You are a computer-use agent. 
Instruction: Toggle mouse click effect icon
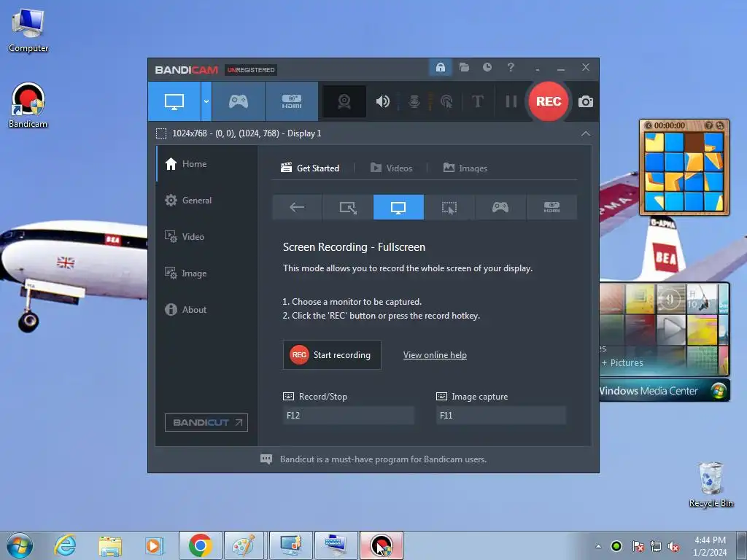click(446, 101)
